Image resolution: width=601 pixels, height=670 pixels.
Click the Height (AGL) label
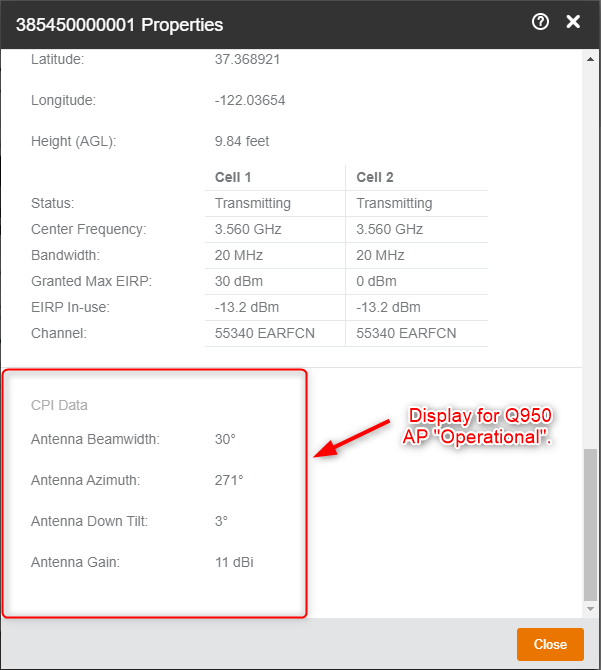pos(73,141)
